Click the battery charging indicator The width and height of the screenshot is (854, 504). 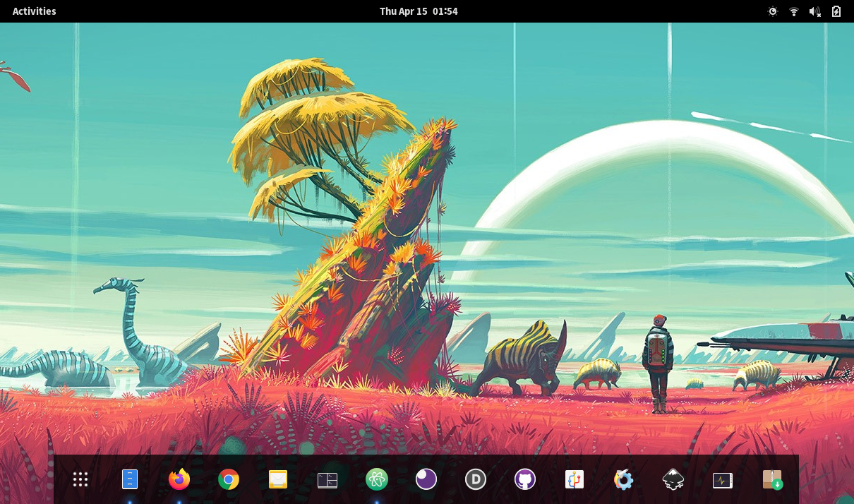pyautogui.click(x=836, y=11)
